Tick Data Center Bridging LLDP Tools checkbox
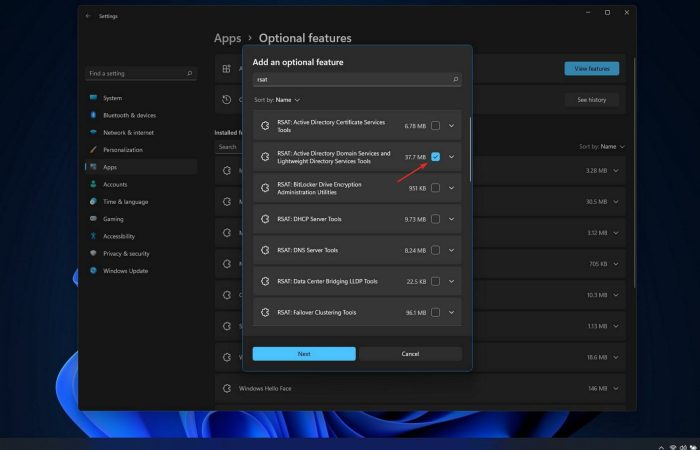The image size is (700, 450). point(435,281)
